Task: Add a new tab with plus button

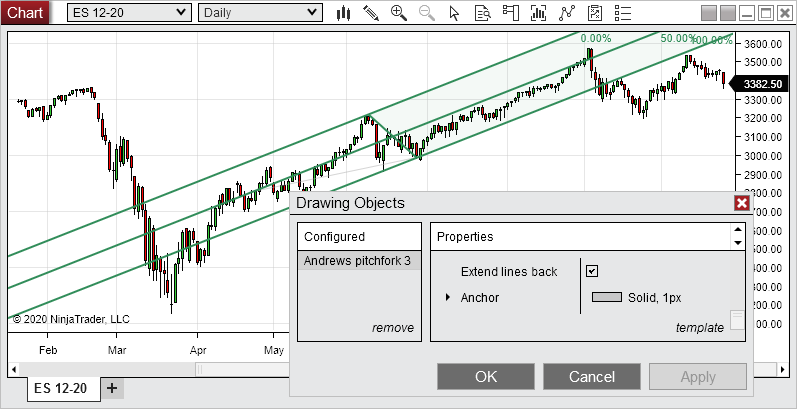Action: click(x=112, y=388)
